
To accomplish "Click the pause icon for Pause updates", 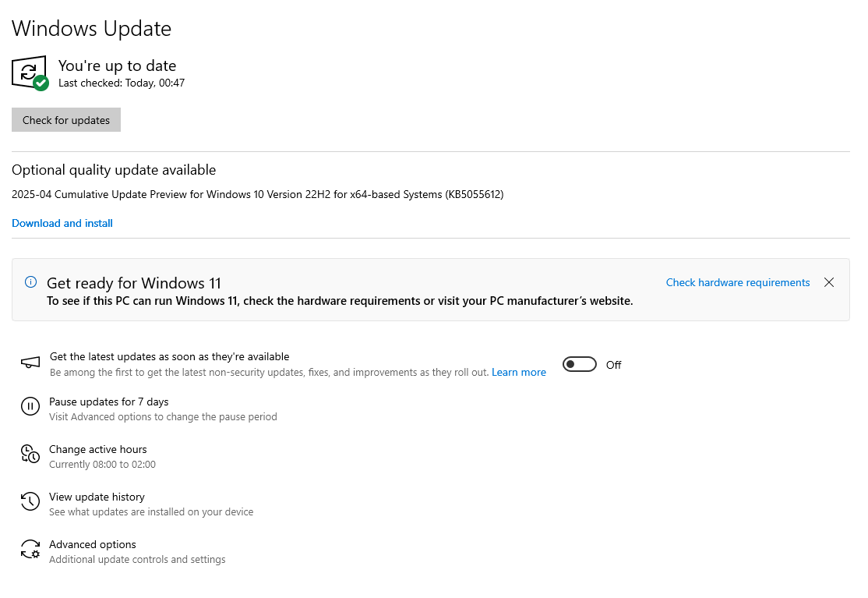I will (30, 407).
